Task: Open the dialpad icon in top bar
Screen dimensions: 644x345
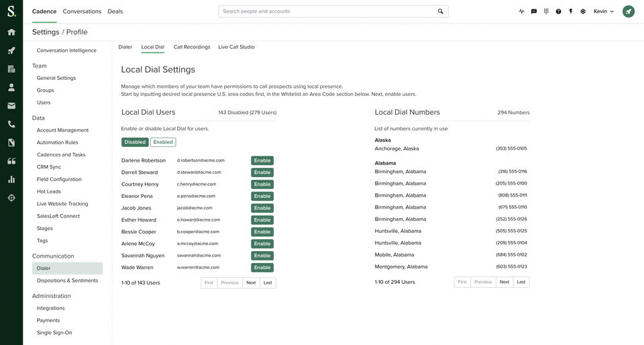Action: tap(546, 11)
